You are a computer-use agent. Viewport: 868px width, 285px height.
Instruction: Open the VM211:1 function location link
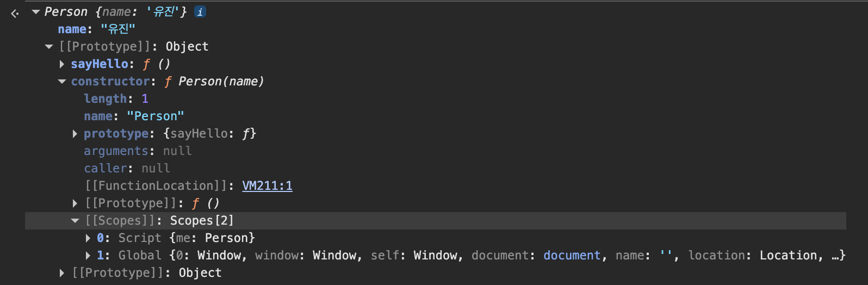(x=267, y=186)
